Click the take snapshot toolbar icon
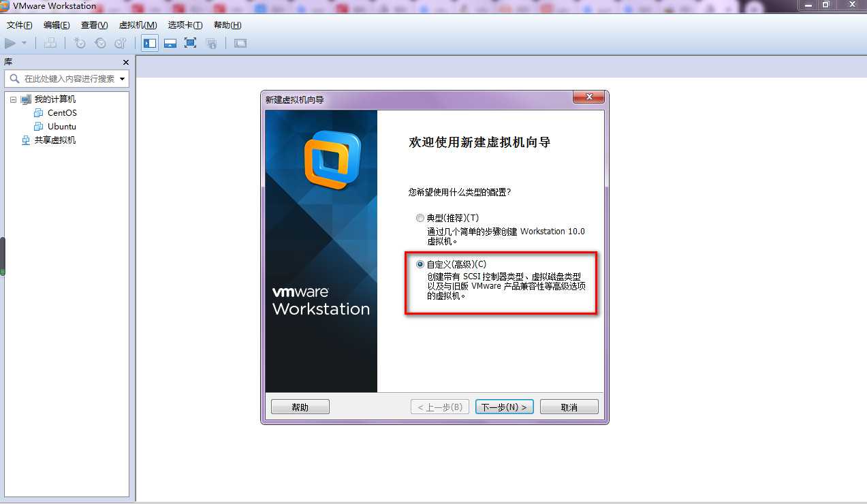This screenshot has width=867, height=504. click(80, 43)
